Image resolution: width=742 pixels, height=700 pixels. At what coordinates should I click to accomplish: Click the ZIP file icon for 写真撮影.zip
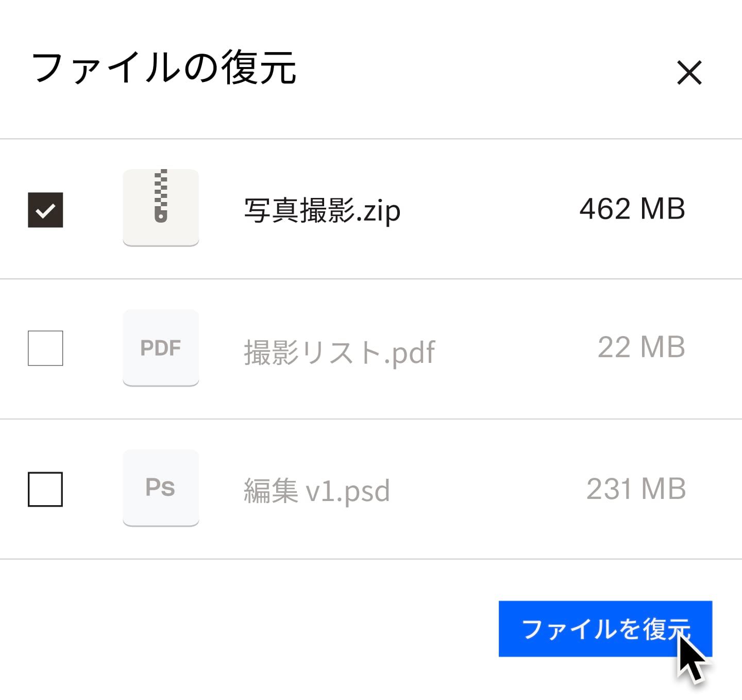point(161,207)
